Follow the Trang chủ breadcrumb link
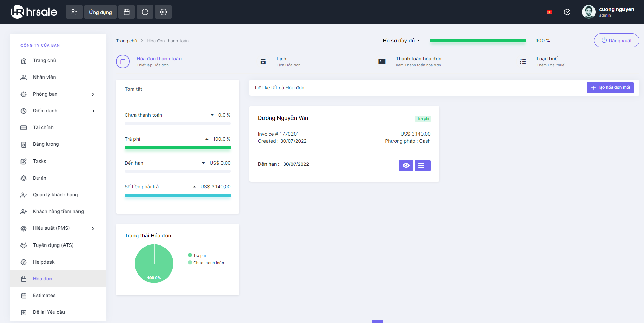The image size is (644, 323). [x=126, y=41]
